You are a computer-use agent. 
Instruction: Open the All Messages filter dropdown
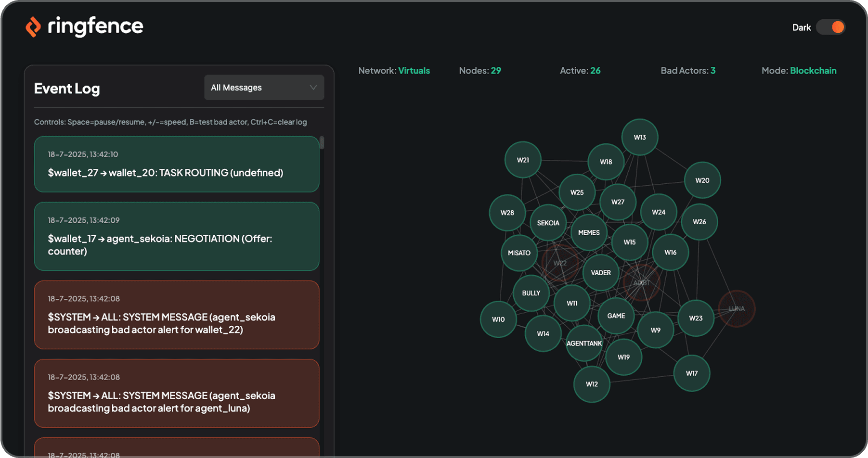(264, 88)
